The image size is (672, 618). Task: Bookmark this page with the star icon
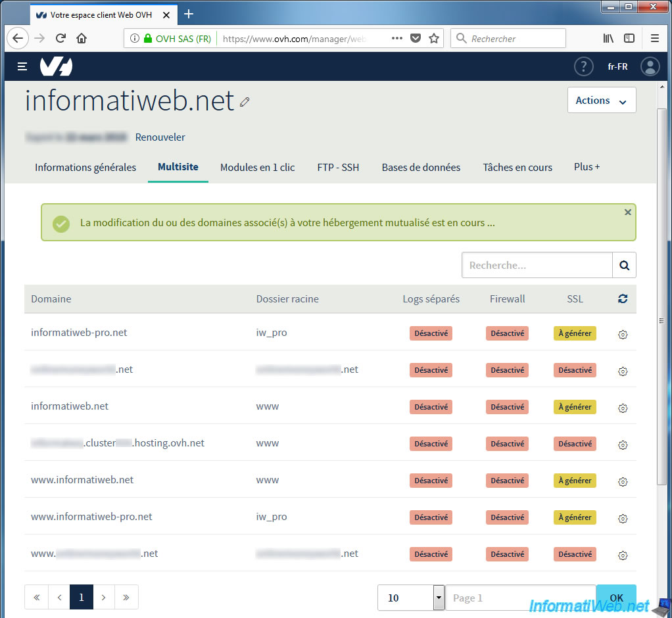(x=434, y=38)
